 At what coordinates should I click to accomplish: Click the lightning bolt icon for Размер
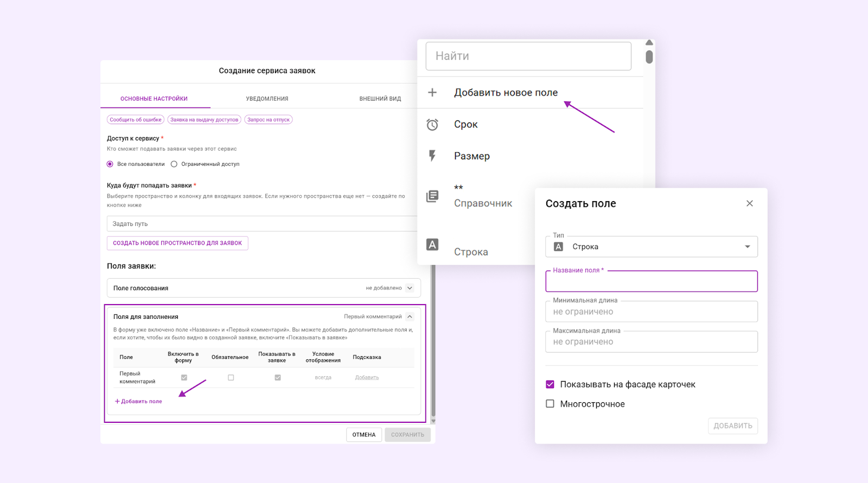[432, 156]
